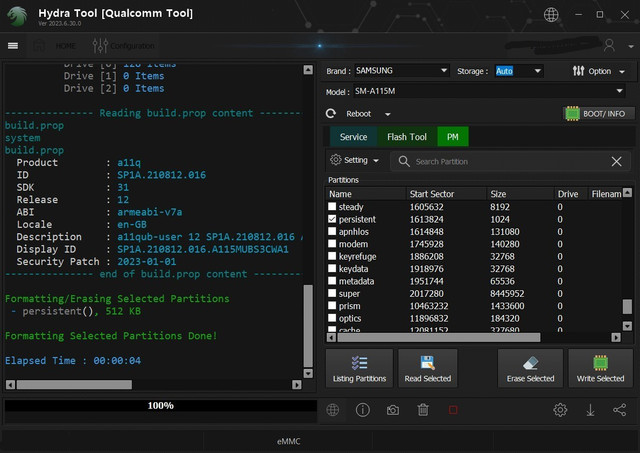Switch to the Service tab
640x453 pixels.
point(353,137)
